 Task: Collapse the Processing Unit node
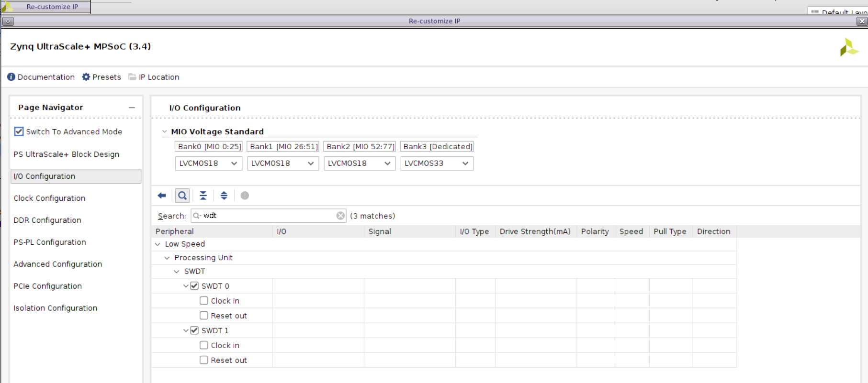click(167, 258)
